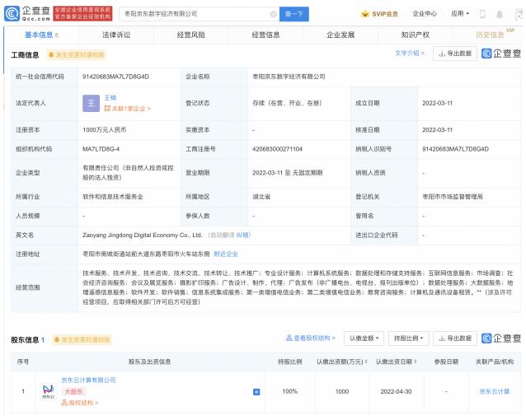Click 导出数据 in the 工商信息 section
The height and width of the screenshot is (420, 526).
pyautogui.click(x=454, y=54)
